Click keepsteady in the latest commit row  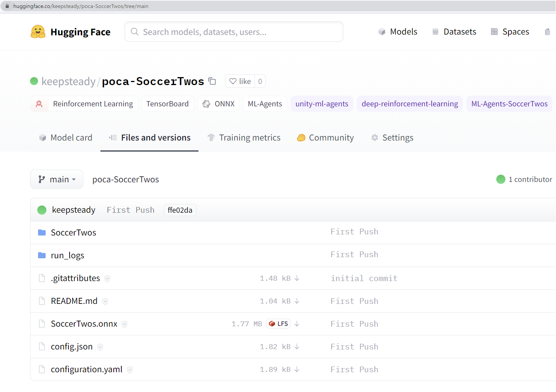pos(74,210)
